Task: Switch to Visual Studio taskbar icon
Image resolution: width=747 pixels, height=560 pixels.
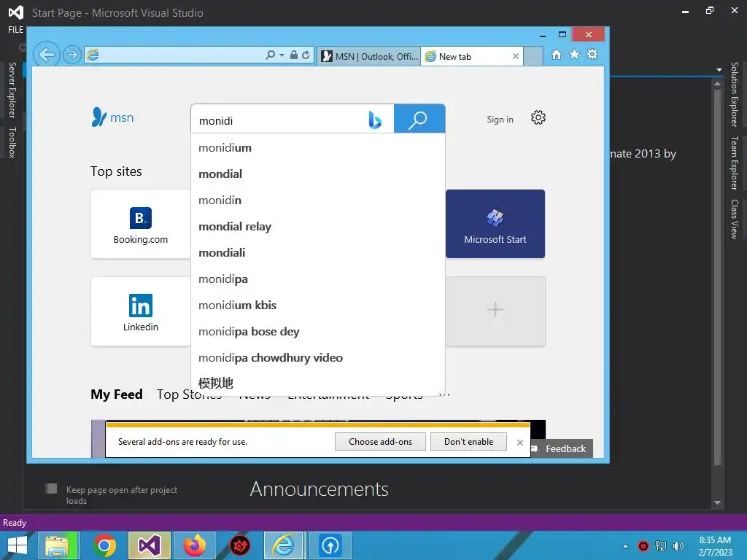Action: 149,545
